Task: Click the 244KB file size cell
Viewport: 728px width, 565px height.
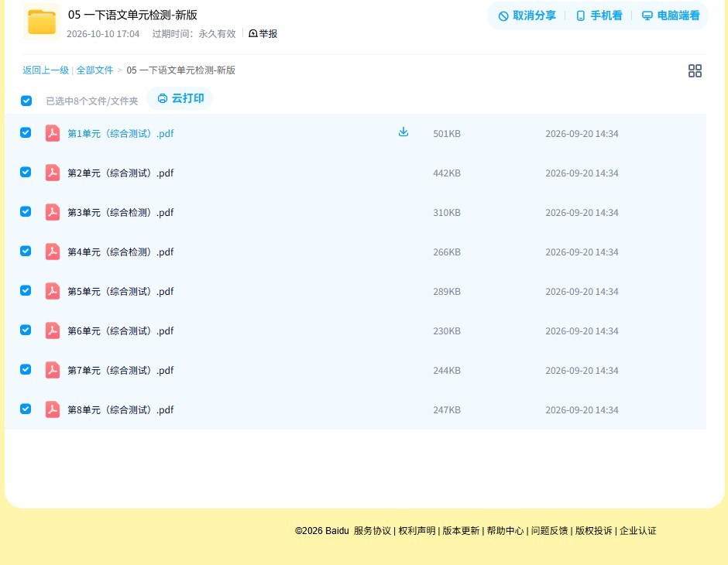Action: coord(447,370)
